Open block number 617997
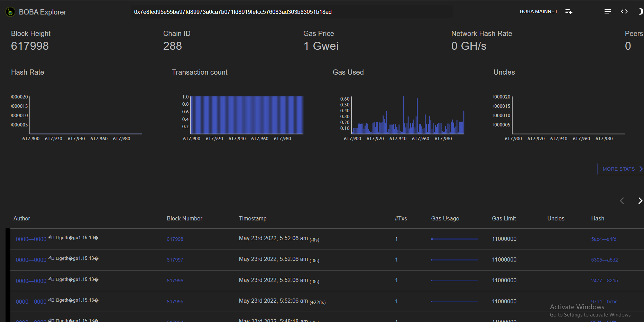Image resolution: width=644 pixels, height=322 pixels. 175,260
